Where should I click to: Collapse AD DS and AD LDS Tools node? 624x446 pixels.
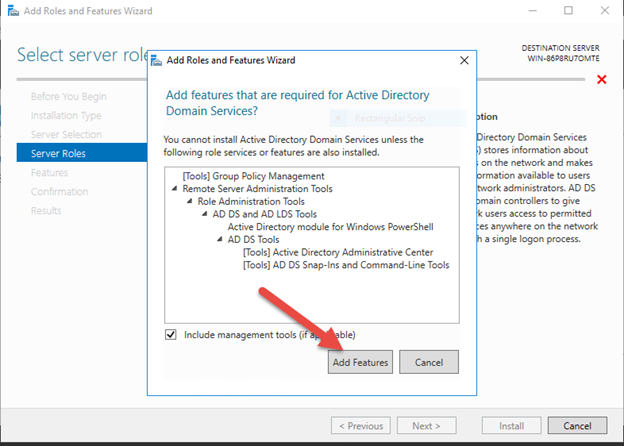point(205,214)
